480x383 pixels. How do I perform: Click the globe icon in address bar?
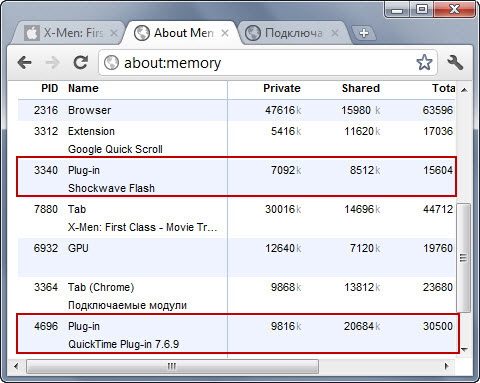click(111, 63)
